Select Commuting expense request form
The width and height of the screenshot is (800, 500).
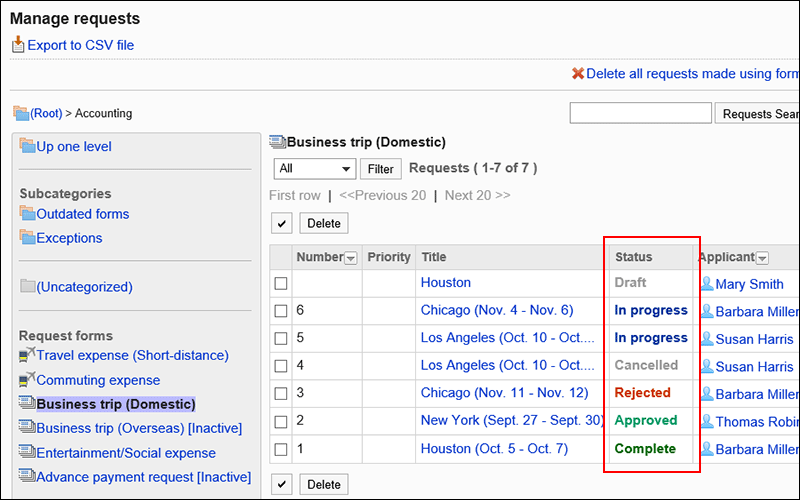98,380
